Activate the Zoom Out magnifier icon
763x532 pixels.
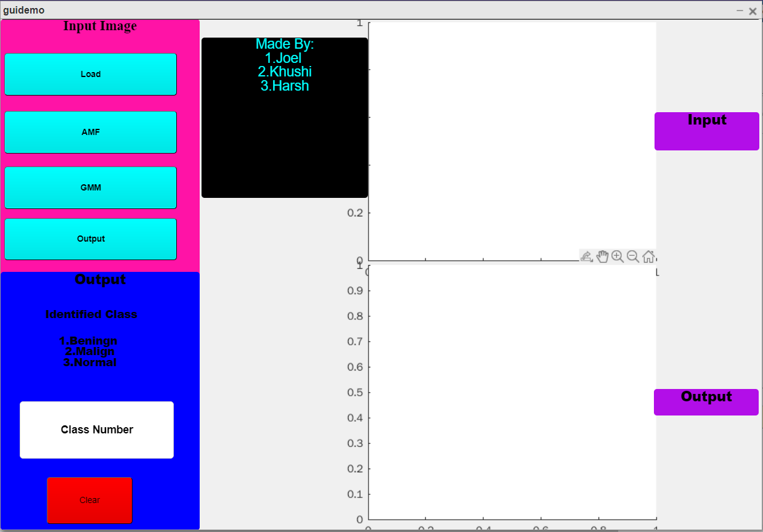click(632, 255)
